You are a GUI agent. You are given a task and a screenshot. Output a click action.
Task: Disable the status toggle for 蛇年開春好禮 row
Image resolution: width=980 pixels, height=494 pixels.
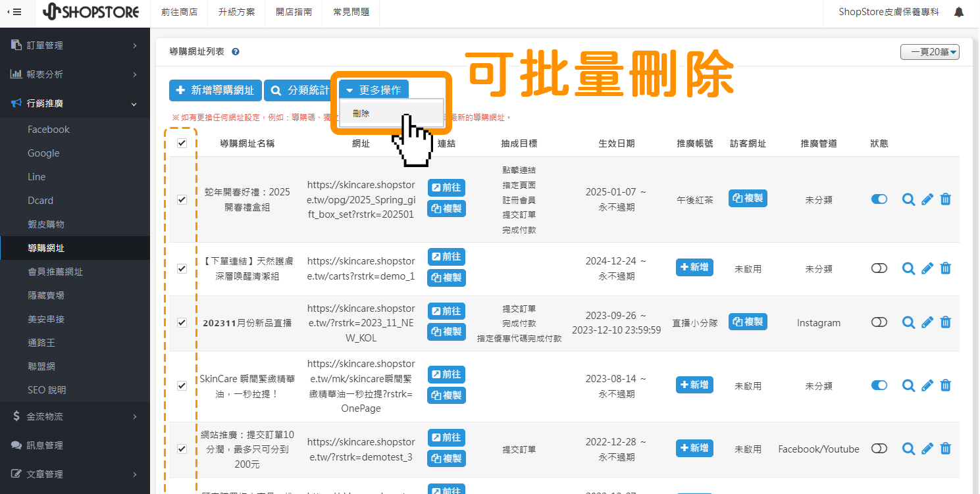point(879,199)
